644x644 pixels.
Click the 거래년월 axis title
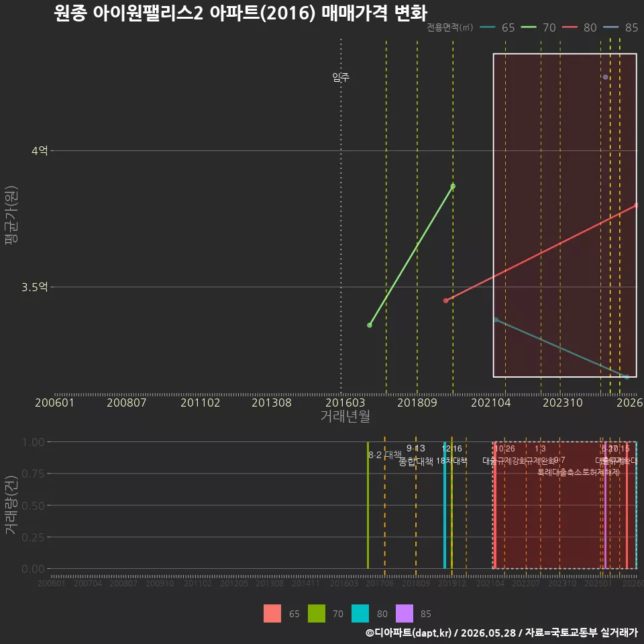pos(345,416)
